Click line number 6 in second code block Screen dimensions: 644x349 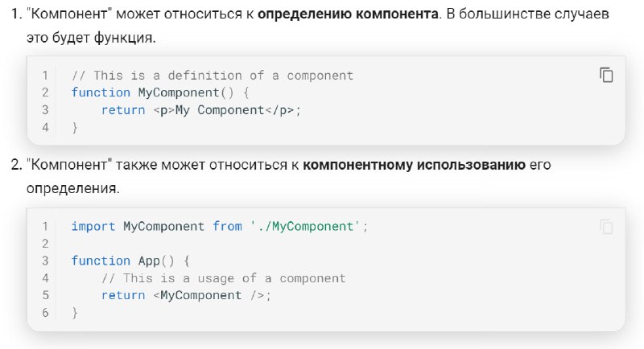click(x=45, y=313)
